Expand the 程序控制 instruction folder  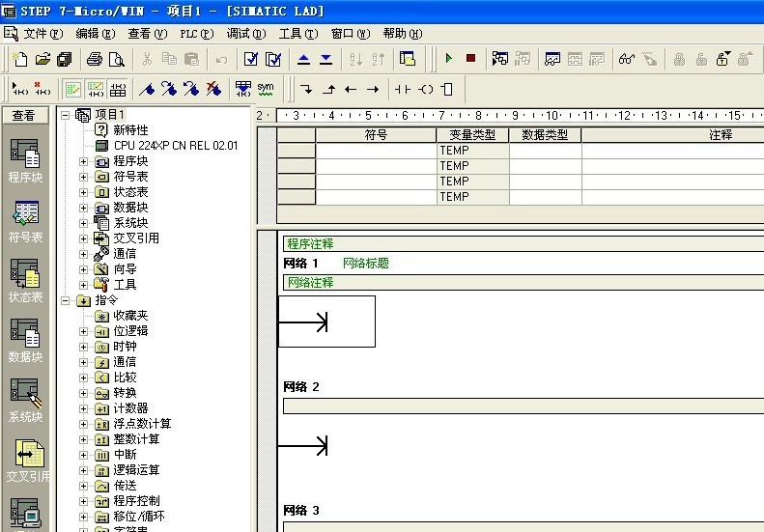[x=83, y=501]
